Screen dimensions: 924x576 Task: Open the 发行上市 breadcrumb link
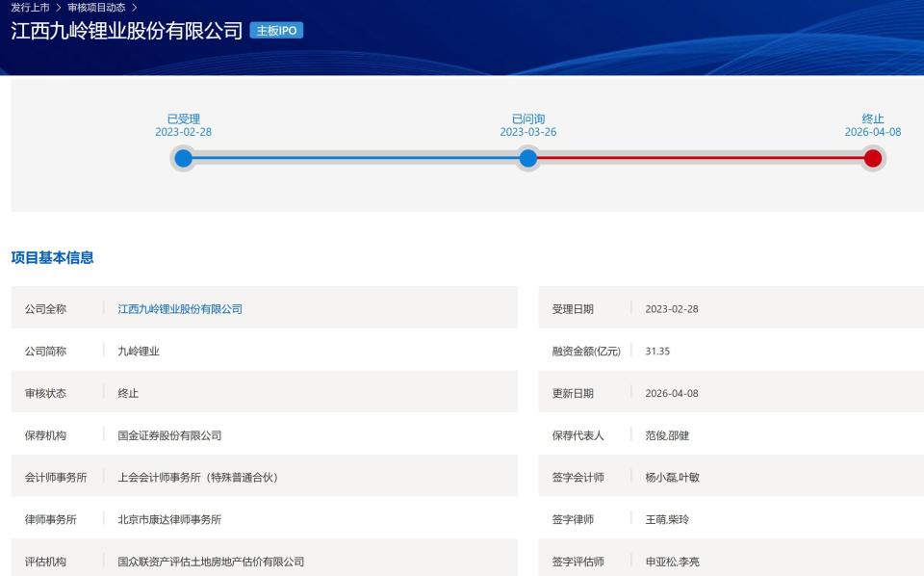pyautogui.click(x=32, y=7)
